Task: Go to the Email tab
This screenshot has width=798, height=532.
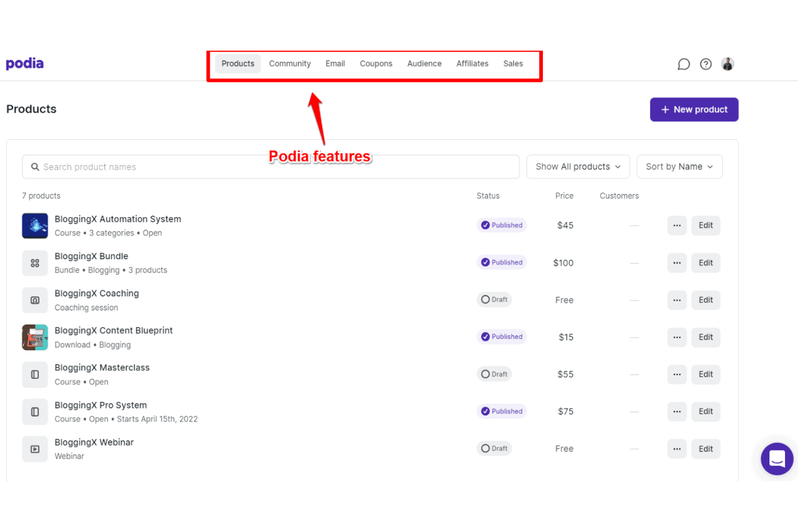Action: coord(335,64)
